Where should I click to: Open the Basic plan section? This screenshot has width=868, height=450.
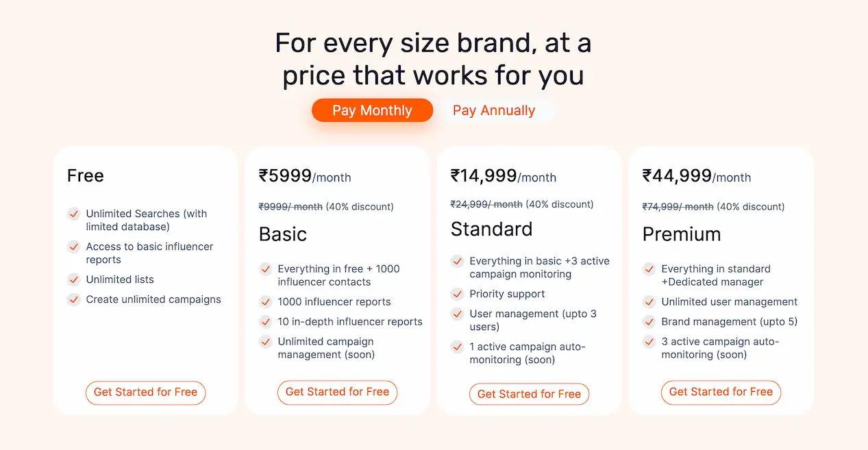282,234
